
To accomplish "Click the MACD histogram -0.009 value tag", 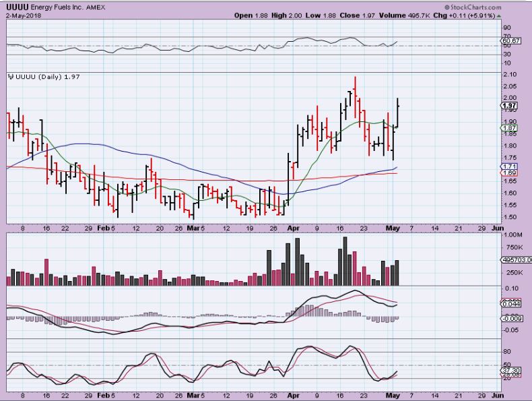I will pyautogui.click(x=512, y=319).
